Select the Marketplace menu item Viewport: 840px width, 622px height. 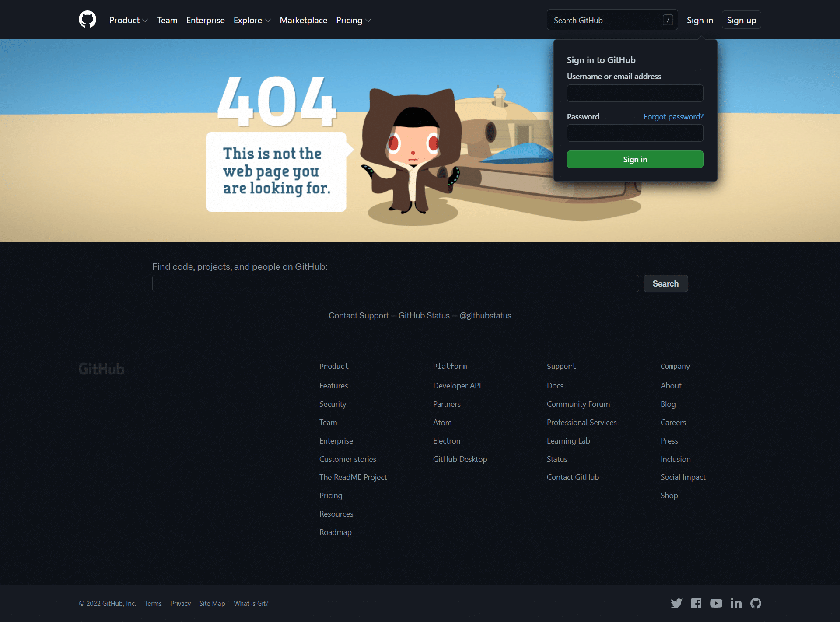coord(303,20)
